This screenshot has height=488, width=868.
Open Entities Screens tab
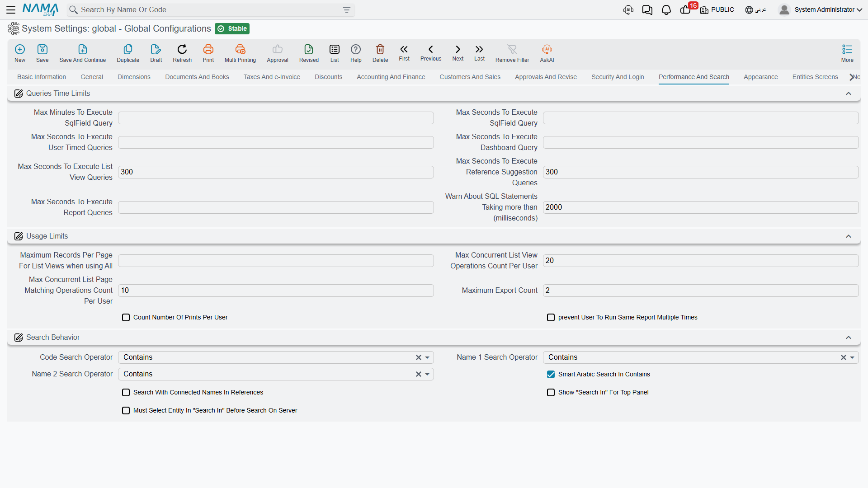tap(815, 77)
